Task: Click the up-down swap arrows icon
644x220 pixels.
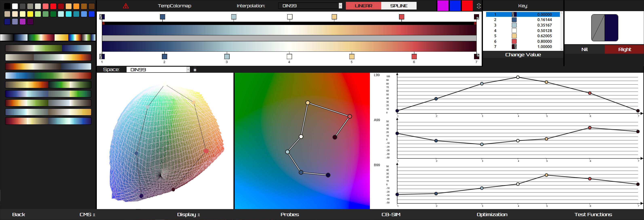Action: (x=479, y=6)
